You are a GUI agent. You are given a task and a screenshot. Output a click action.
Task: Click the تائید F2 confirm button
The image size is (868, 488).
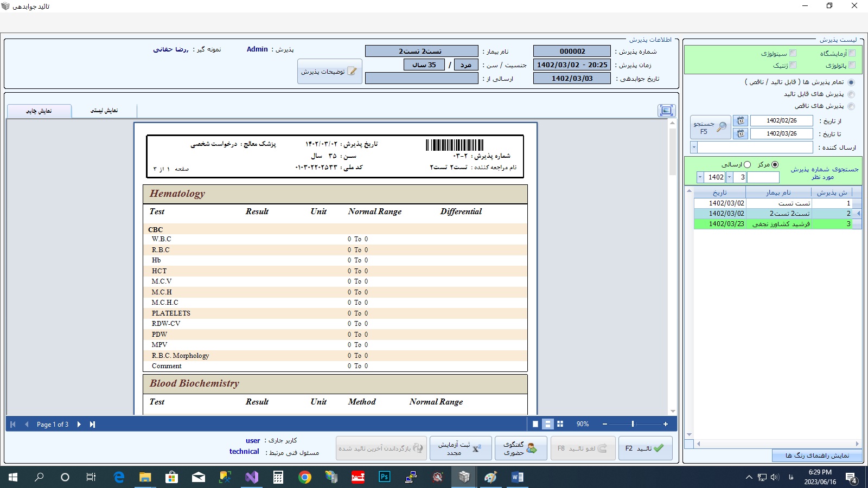(x=645, y=448)
